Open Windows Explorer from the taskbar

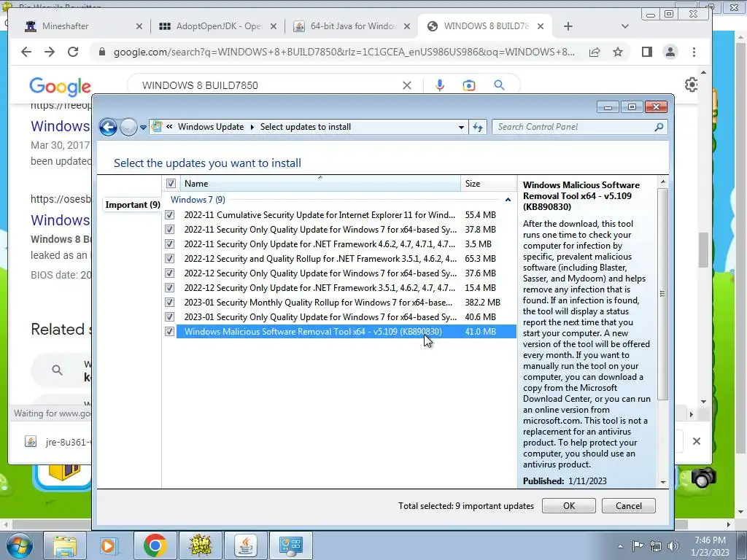pos(64,545)
